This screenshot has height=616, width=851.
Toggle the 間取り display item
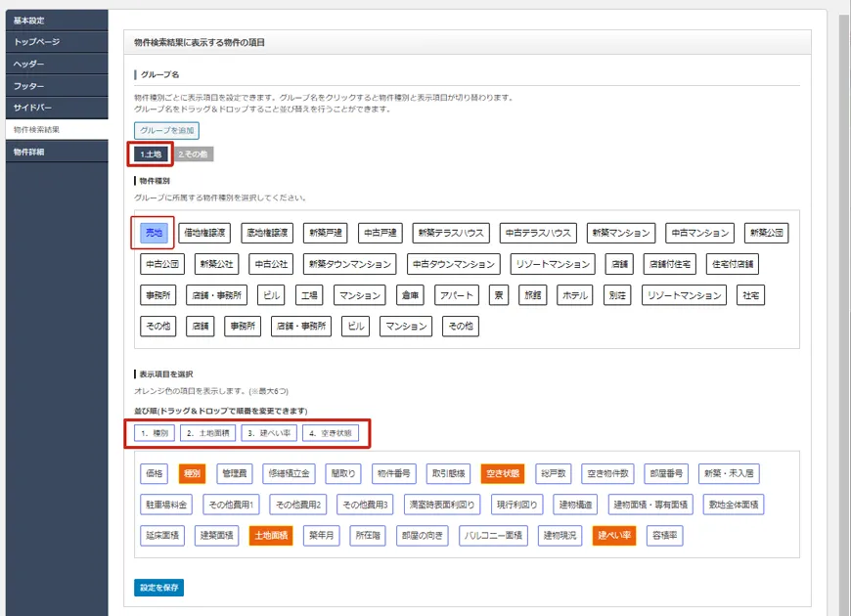pos(343,473)
